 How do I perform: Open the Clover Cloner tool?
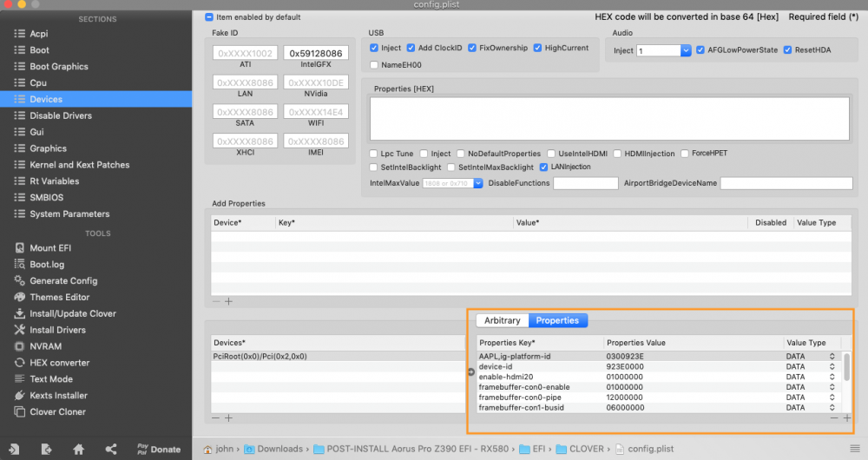[x=57, y=411]
